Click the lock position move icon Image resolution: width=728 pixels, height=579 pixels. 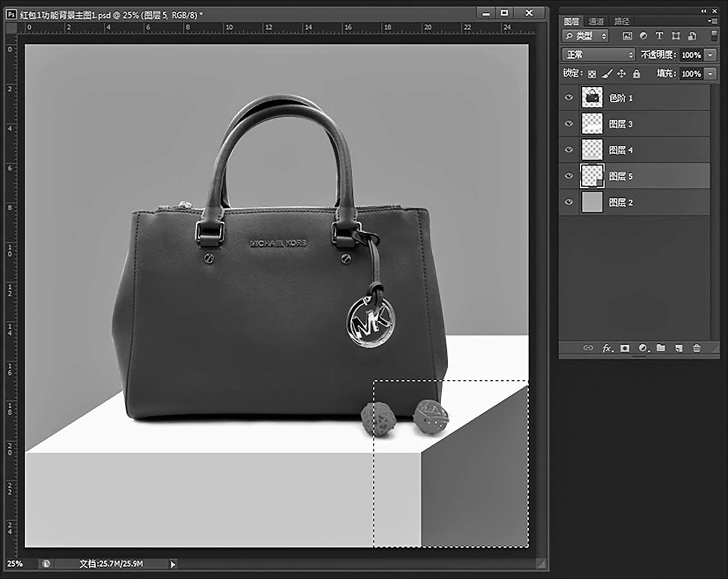(x=621, y=73)
